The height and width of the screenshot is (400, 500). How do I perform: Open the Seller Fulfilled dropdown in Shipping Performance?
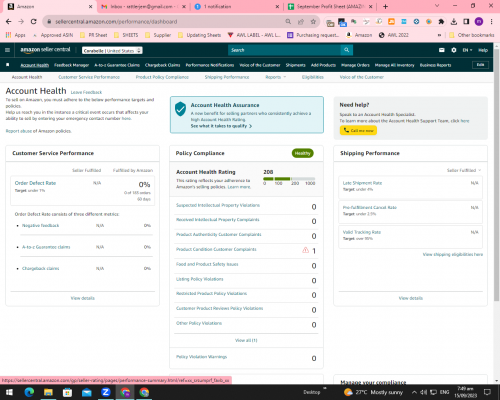(x=464, y=170)
